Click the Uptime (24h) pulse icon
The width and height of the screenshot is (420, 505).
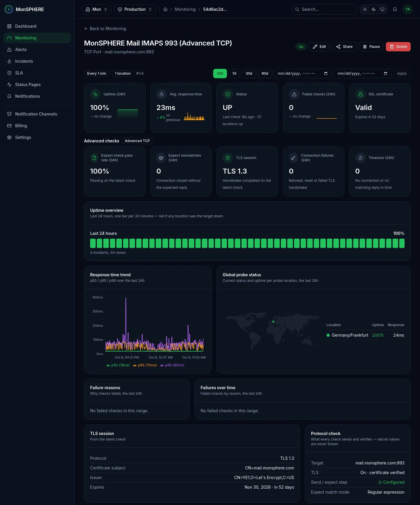click(95, 94)
